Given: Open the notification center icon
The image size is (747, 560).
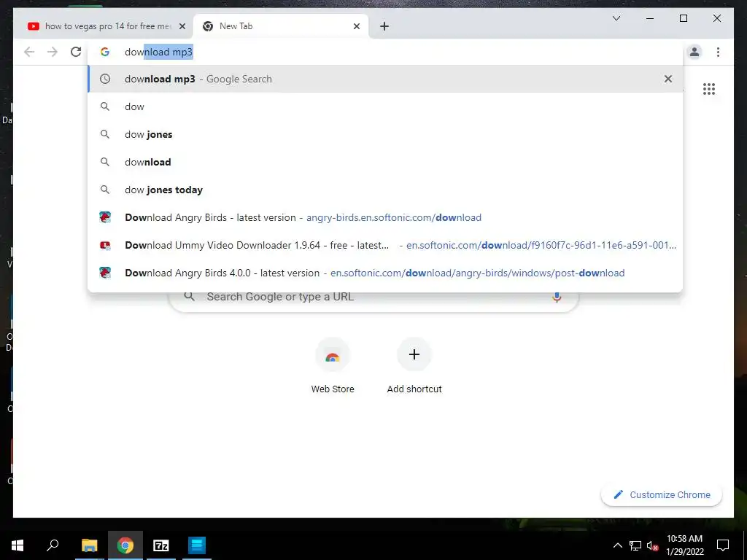Looking at the screenshot, I should point(723,545).
